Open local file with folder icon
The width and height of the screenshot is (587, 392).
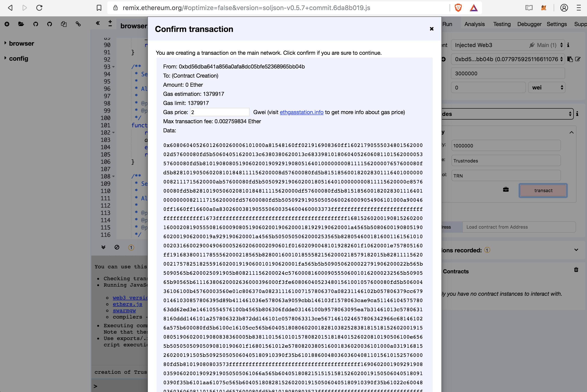(x=21, y=24)
